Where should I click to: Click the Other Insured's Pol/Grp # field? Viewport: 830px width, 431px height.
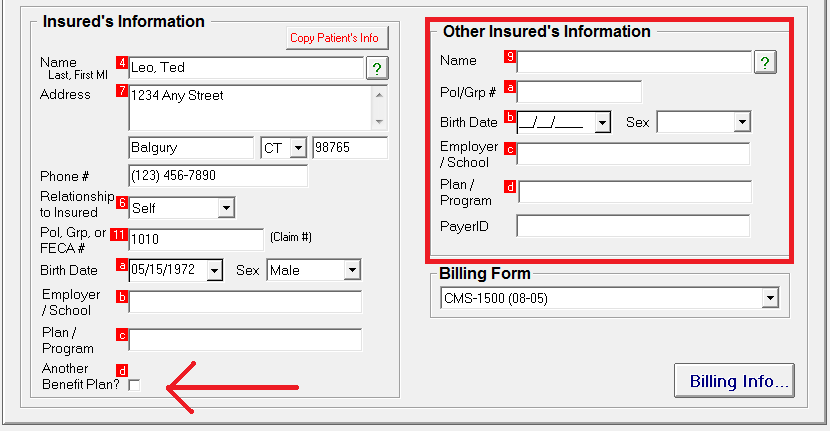(x=578, y=92)
